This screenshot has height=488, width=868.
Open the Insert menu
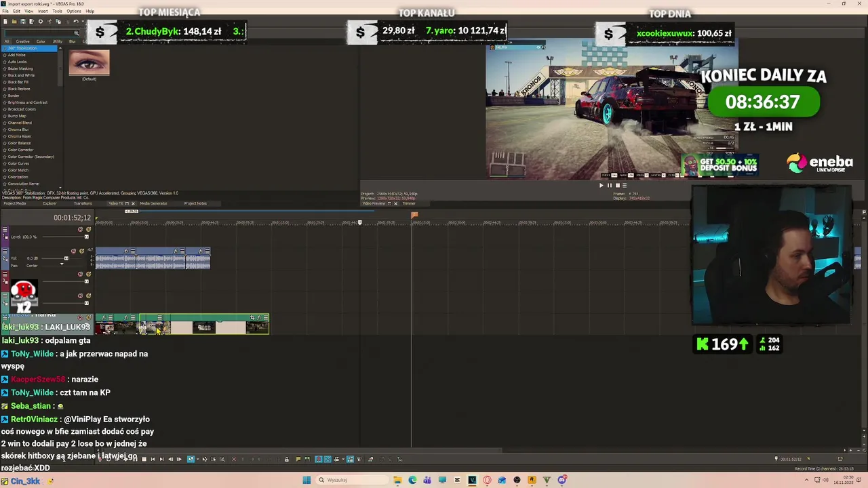click(43, 11)
